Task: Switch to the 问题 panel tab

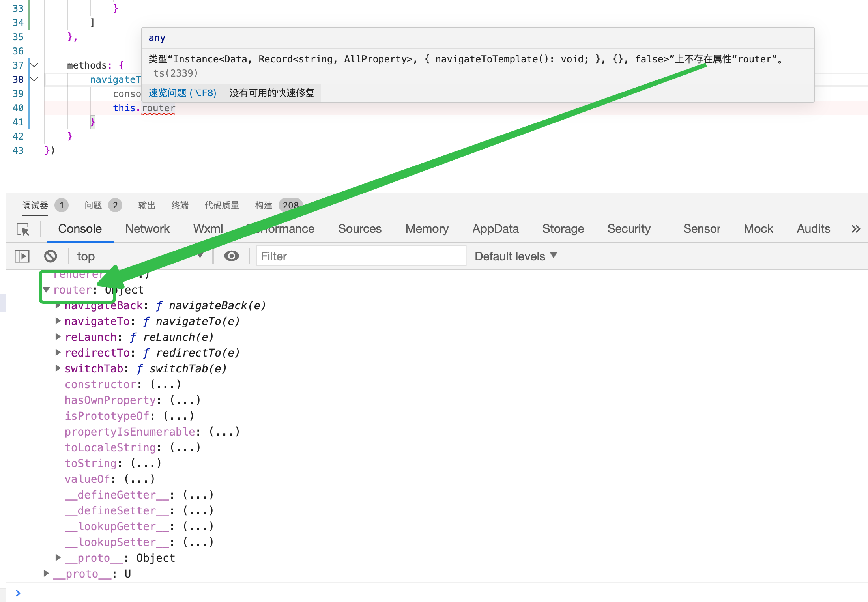Action: click(x=94, y=205)
